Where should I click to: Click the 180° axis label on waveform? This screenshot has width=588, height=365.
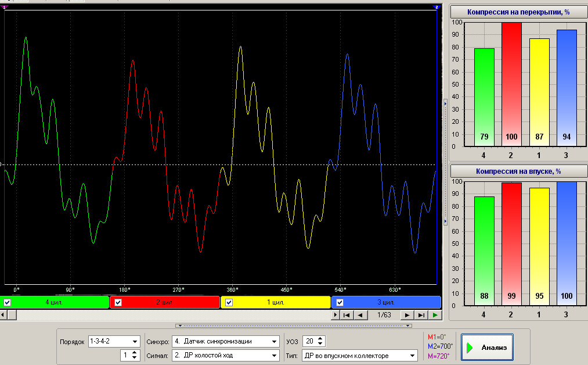pyautogui.click(x=124, y=289)
